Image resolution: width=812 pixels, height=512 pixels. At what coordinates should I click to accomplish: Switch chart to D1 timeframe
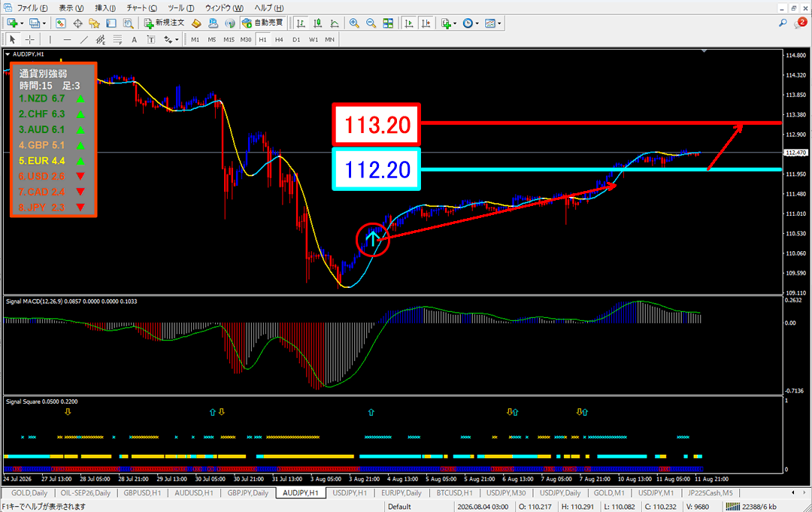click(296, 39)
